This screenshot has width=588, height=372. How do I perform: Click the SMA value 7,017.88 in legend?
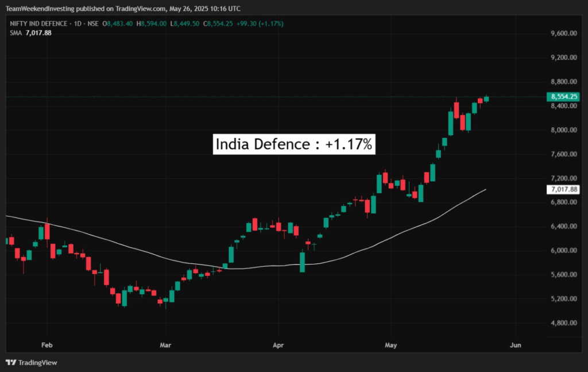tap(38, 33)
